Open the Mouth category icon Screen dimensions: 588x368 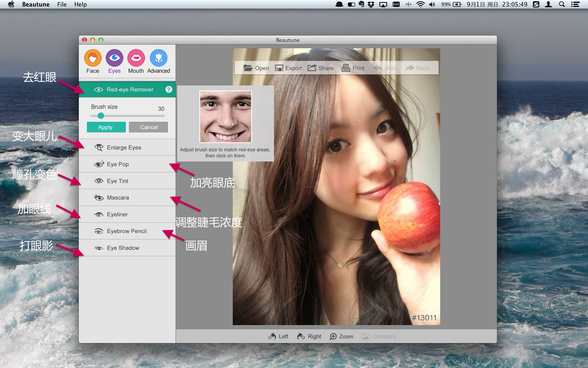pyautogui.click(x=136, y=58)
